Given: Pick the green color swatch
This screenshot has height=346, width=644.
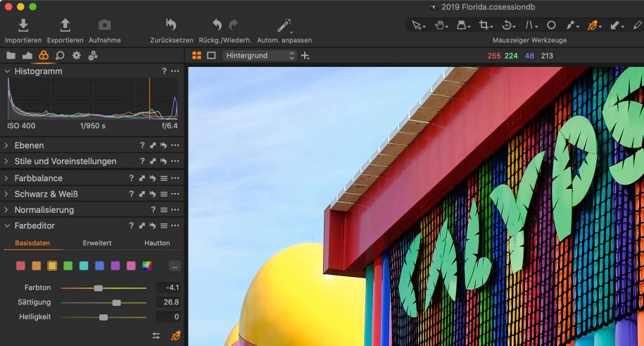Looking at the screenshot, I should [68, 266].
